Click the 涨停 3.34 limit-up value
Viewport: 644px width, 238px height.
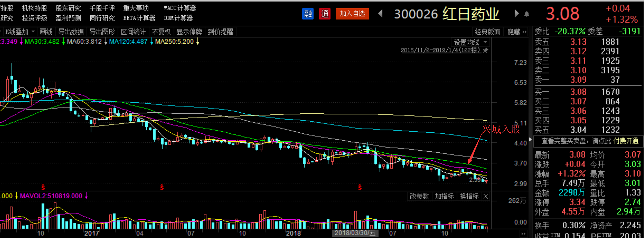(x=577, y=202)
